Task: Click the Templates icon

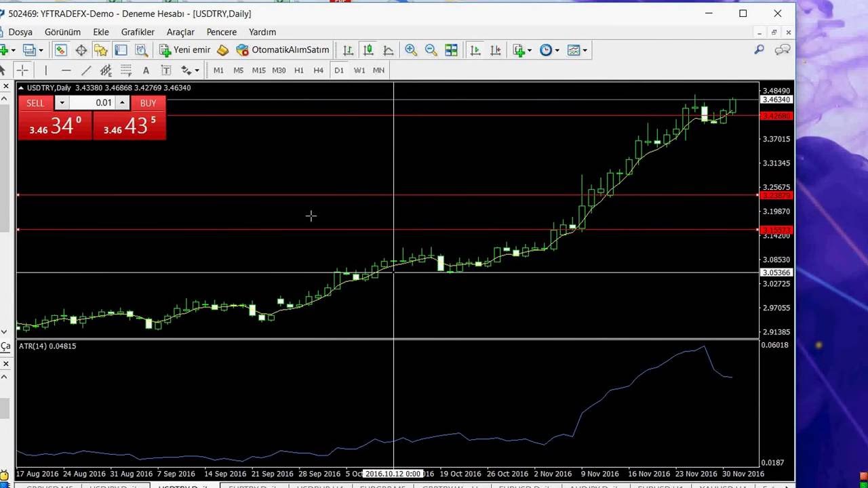Action: click(x=574, y=50)
